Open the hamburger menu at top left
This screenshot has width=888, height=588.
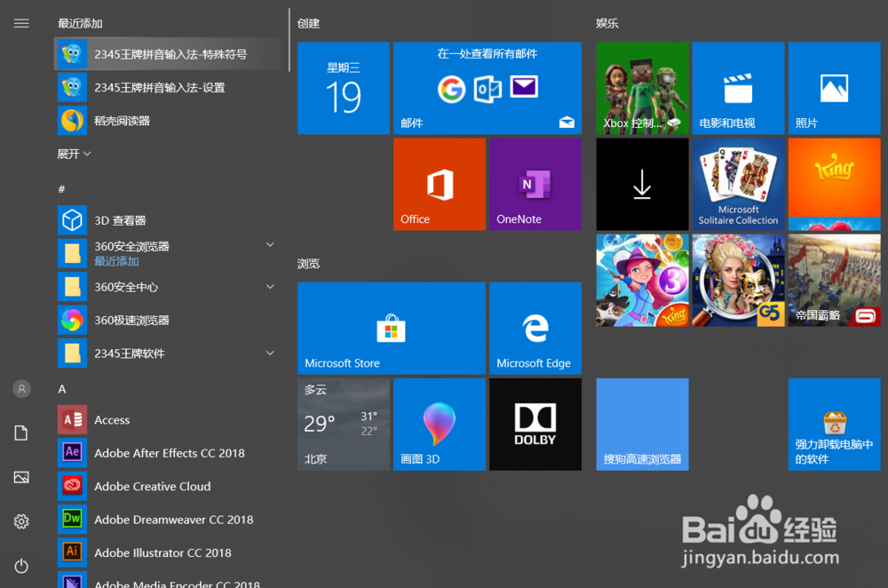tap(21, 23)
